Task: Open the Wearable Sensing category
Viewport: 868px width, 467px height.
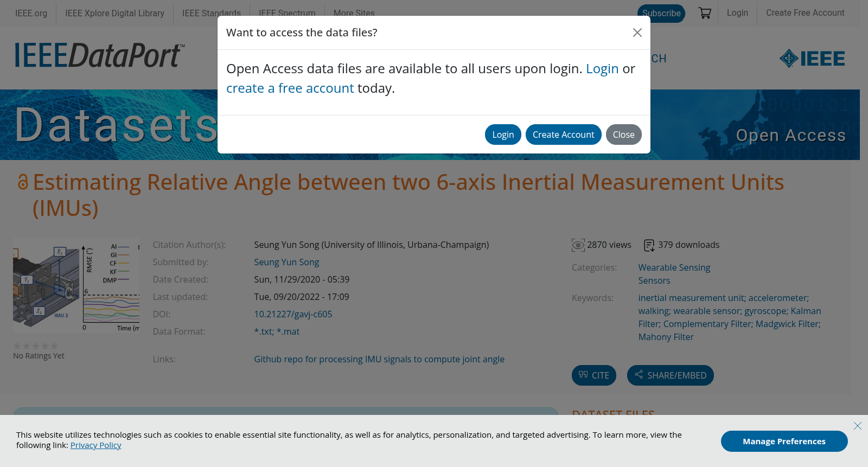Action: pos(674,267)
